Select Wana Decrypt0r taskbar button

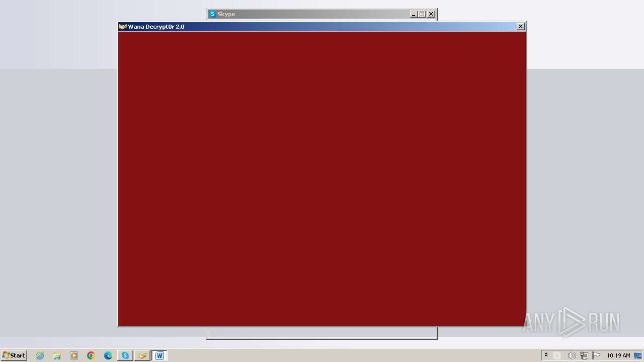142,355
